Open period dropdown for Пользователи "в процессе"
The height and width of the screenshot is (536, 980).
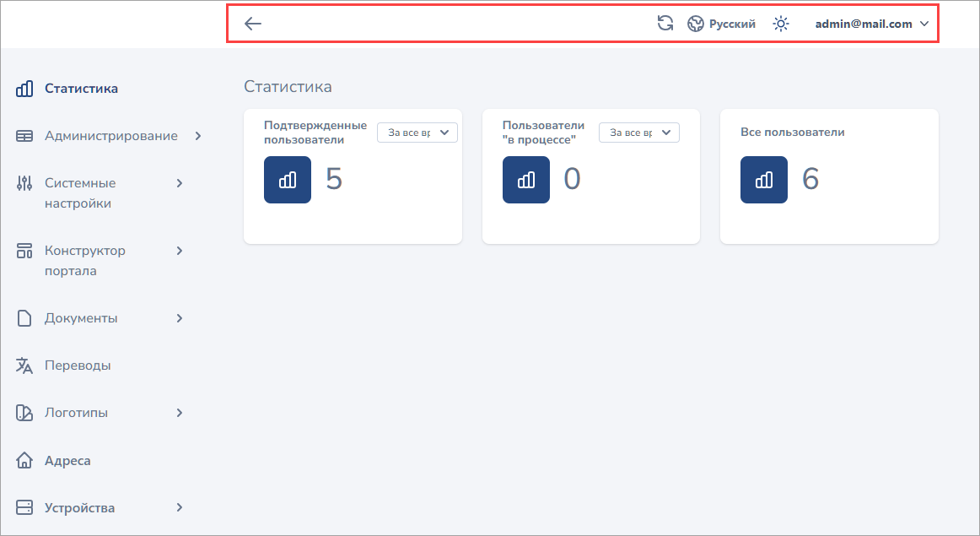tap(638, 133)
